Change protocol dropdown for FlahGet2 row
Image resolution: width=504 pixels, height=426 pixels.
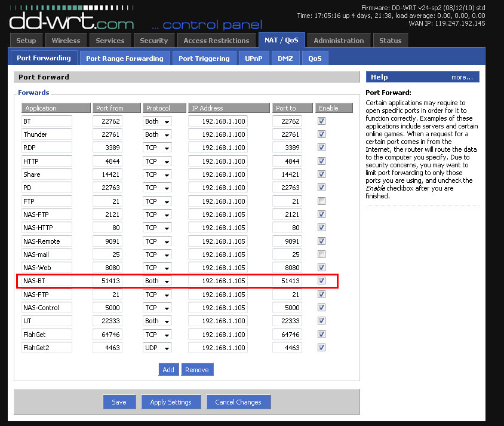158,348
